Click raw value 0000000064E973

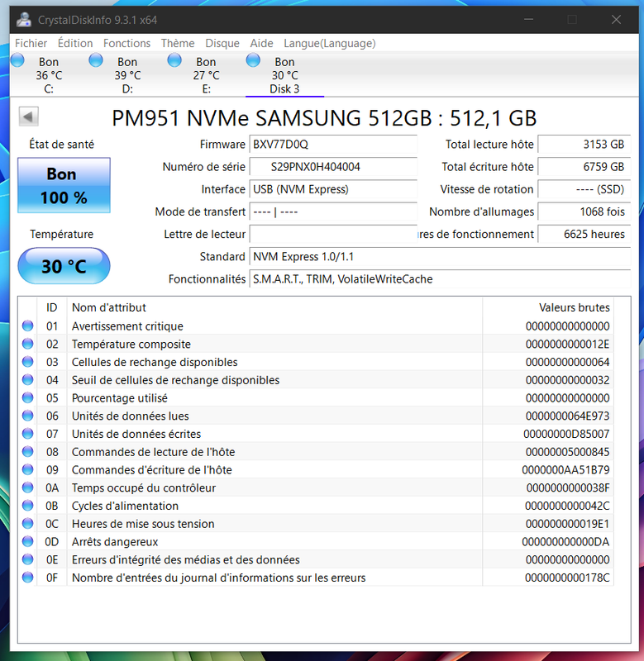coord(567,416)
